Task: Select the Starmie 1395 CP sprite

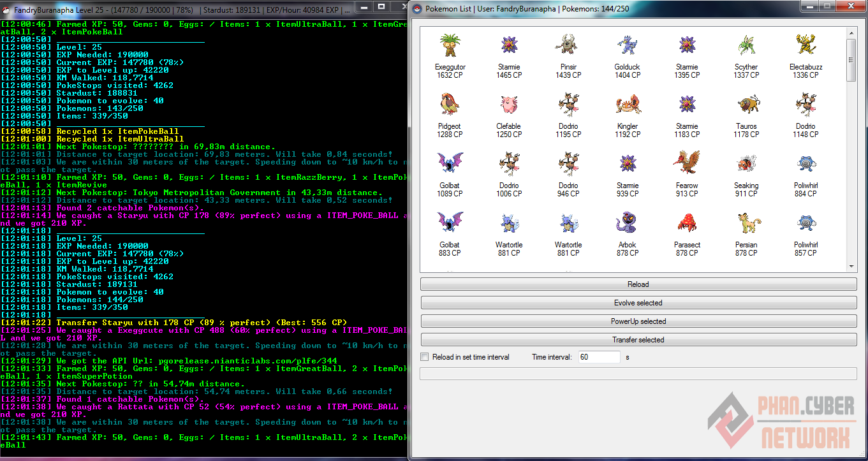Action: [687, 46]
